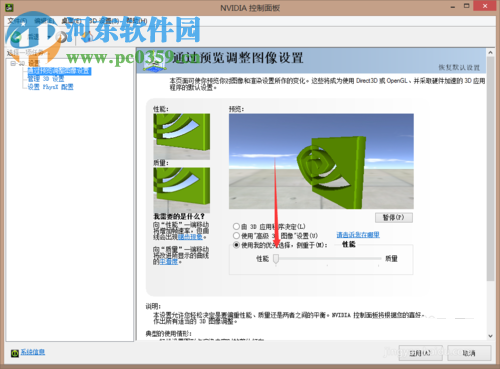Select 管理 3D 设置 in the tree
This screenshot has width=500, height=369.
click(x=46, y=79)
